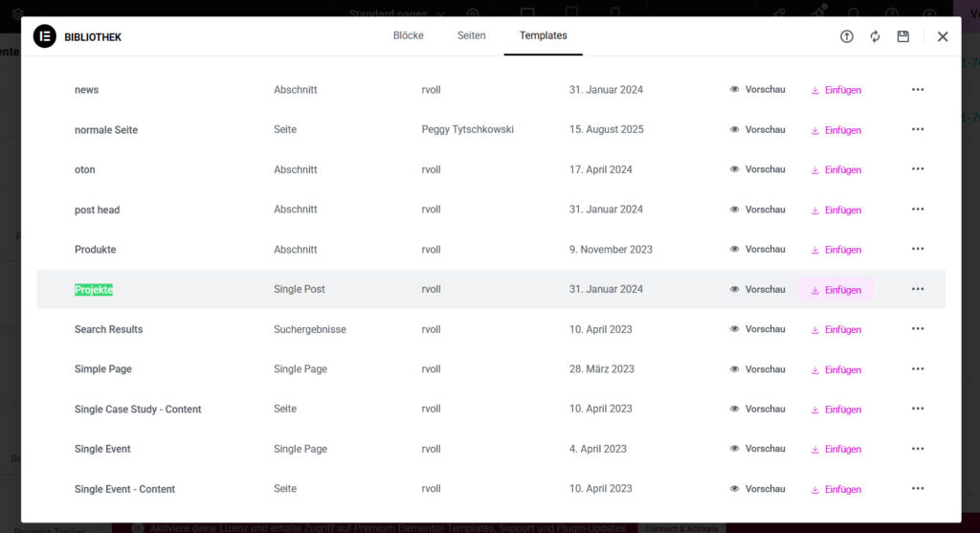Insert the Single Case Study - Content template

(x=835, y=410)
